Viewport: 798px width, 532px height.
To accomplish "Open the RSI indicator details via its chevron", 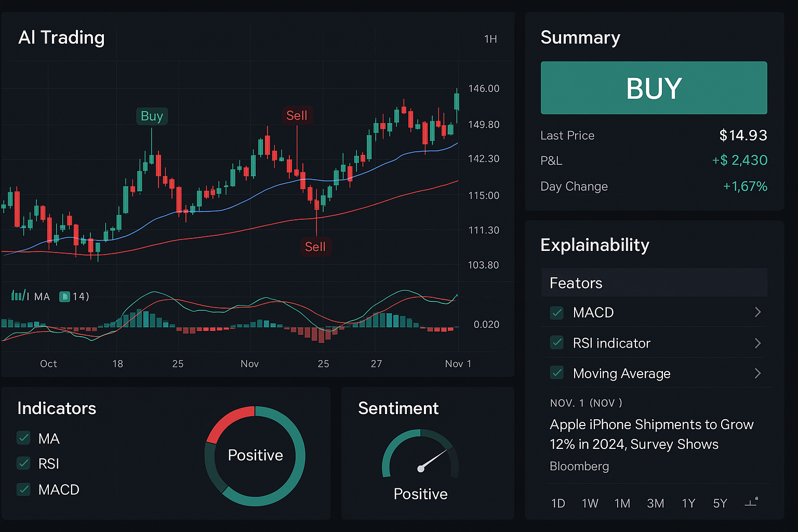I will click(x=757, y=342).
